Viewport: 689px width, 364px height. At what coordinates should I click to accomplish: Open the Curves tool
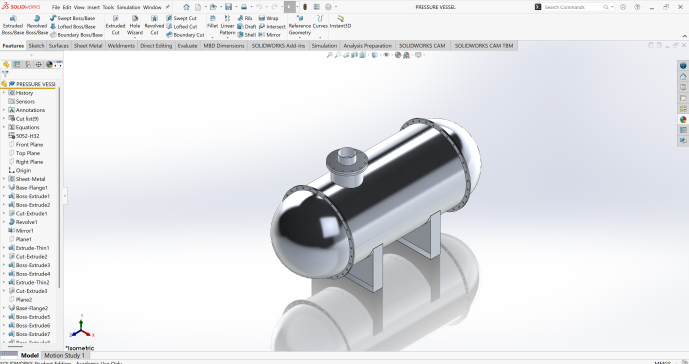(x=320, y=22)
